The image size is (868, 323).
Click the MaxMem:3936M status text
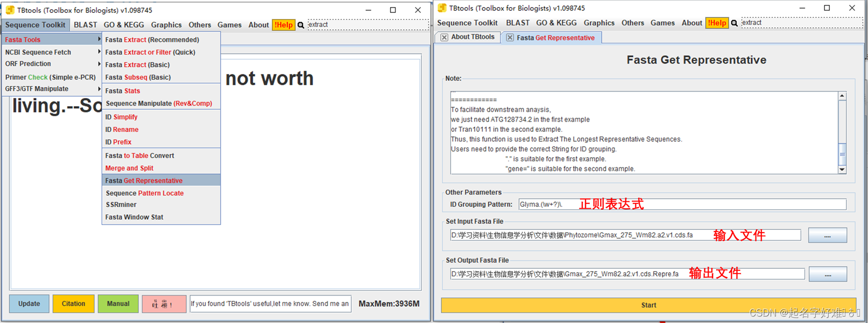pyautogui.click(x=389, y=304)
